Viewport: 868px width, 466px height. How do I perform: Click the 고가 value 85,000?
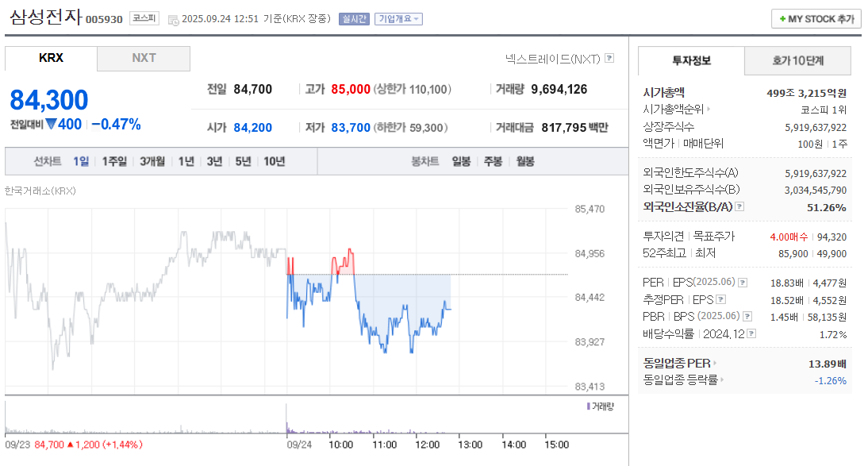351,89
